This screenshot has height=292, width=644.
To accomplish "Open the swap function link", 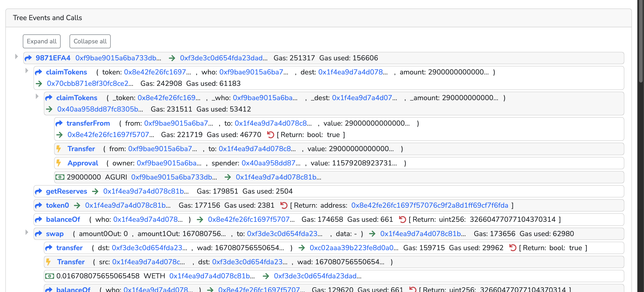I will [55, 234].
